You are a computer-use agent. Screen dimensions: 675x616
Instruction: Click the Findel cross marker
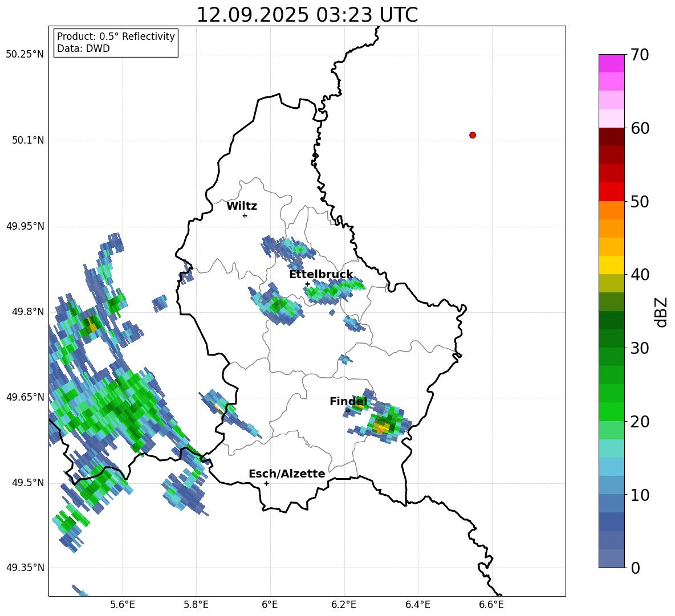click(348, 411)
